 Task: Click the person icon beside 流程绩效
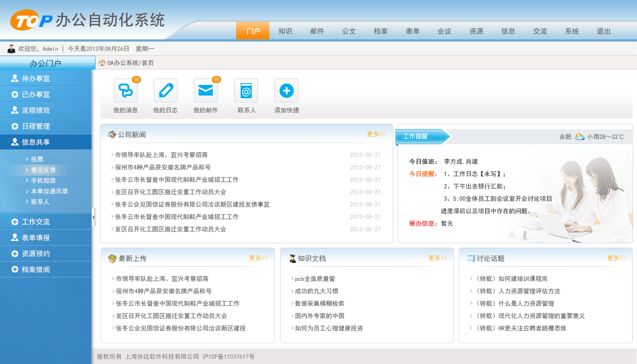tap(15, 110)
